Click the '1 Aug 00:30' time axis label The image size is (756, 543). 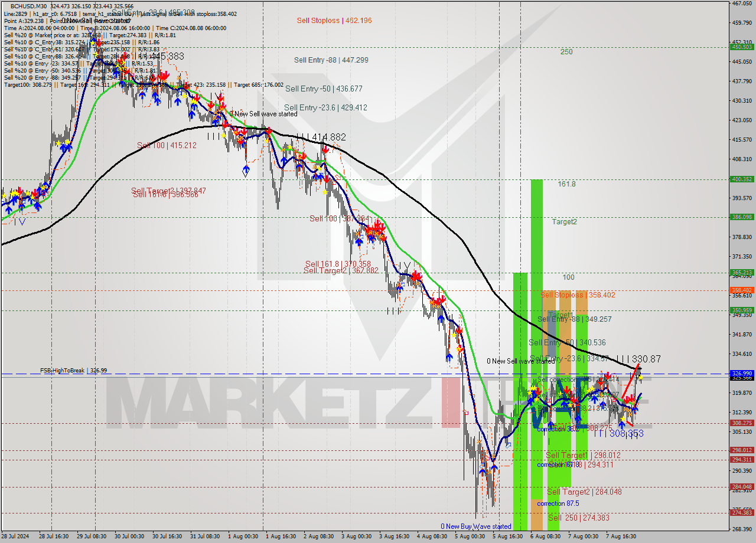click(x=243, y=537)
